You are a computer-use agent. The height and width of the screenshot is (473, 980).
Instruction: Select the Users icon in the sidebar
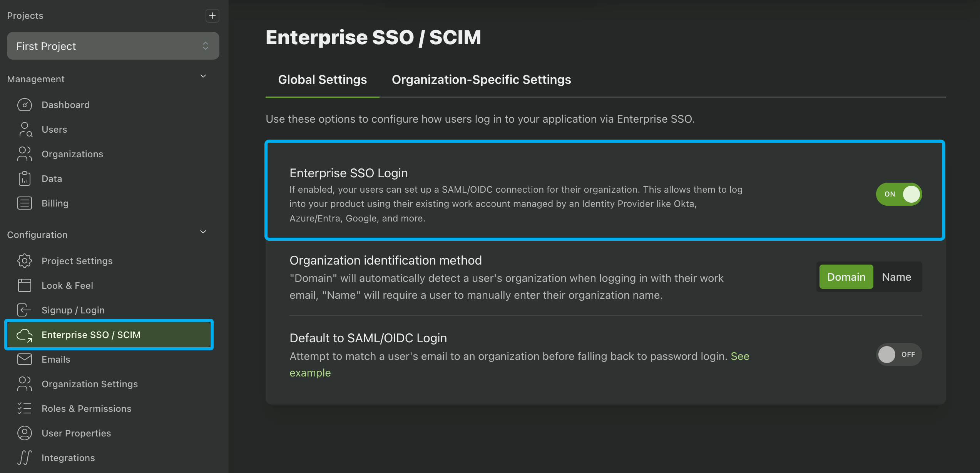click(25, 129)
